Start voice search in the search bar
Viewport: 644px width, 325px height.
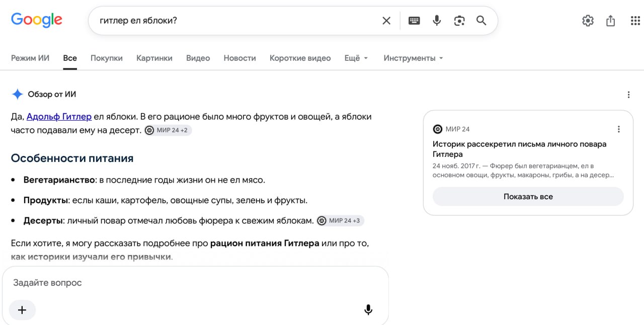tap(437, 21)
